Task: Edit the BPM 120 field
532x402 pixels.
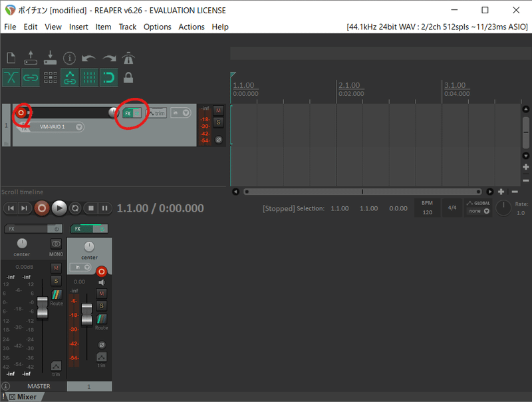Action: pos(428,208)
